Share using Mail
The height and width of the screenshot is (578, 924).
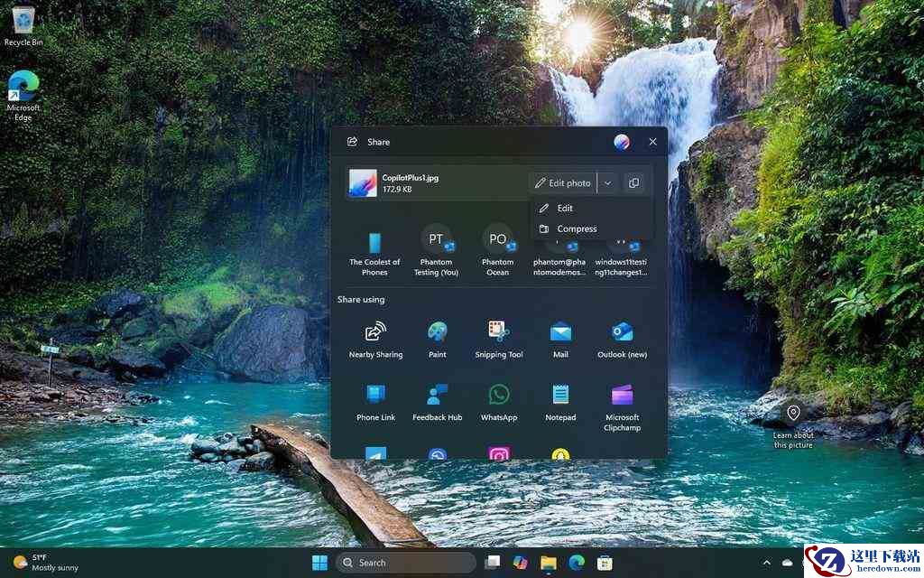[560, 340]
